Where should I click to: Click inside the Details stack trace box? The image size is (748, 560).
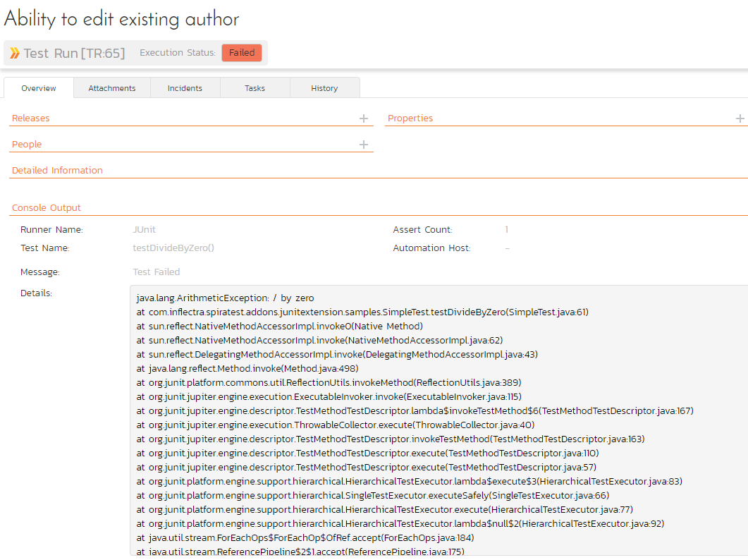tap(437, 423)
